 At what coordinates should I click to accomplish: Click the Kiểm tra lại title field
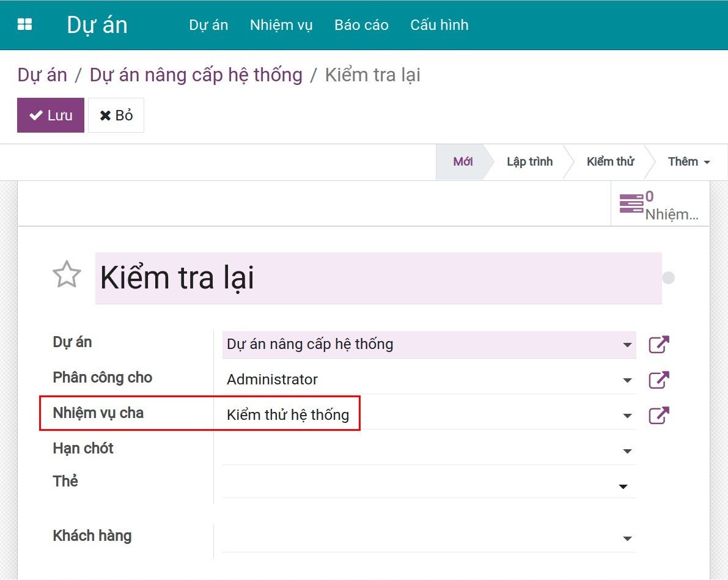(x=245, y=277)
